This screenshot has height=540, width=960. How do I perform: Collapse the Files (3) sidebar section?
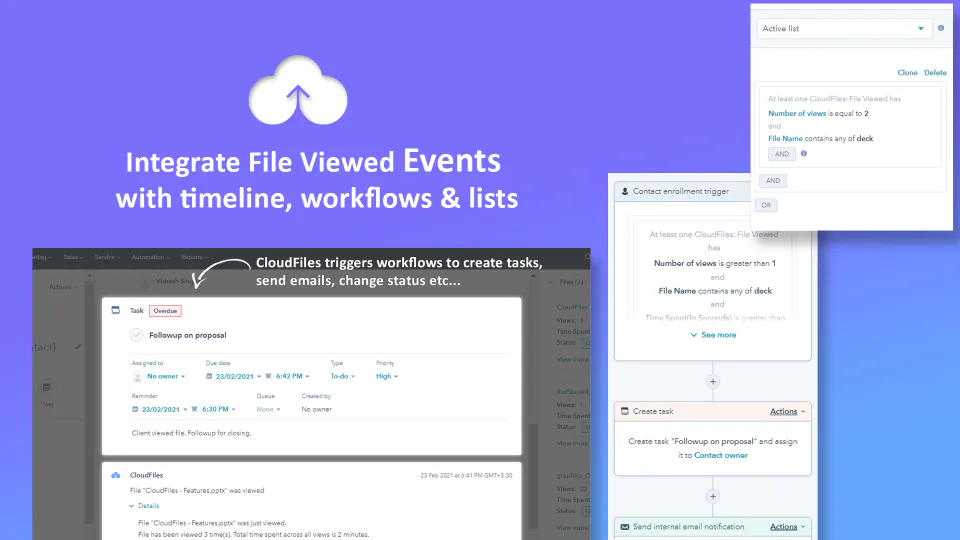tap(566, 282)
